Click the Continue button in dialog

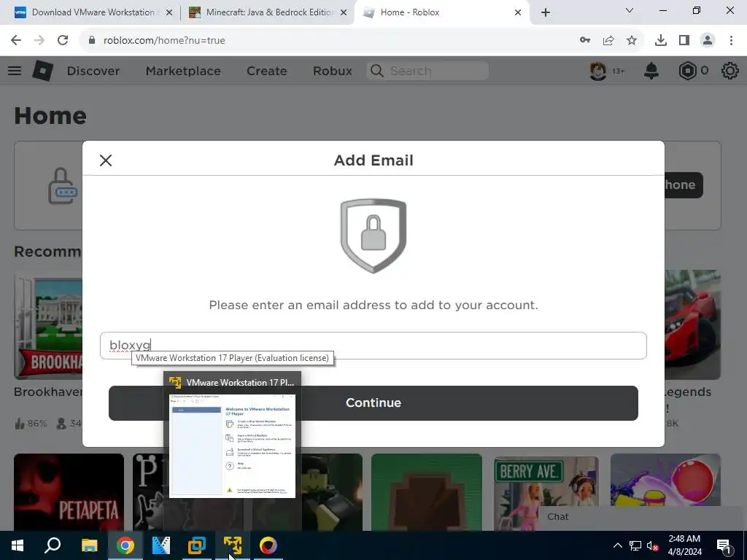click(373, 402)
